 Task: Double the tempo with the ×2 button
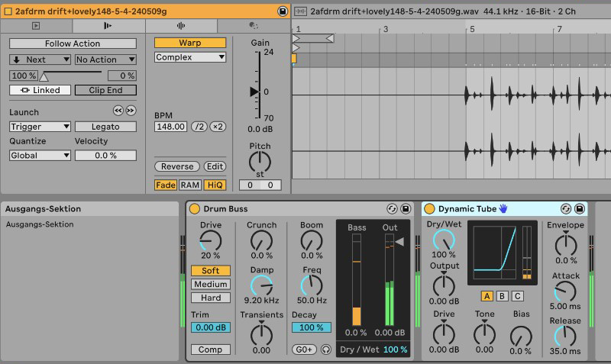point(218,127)
